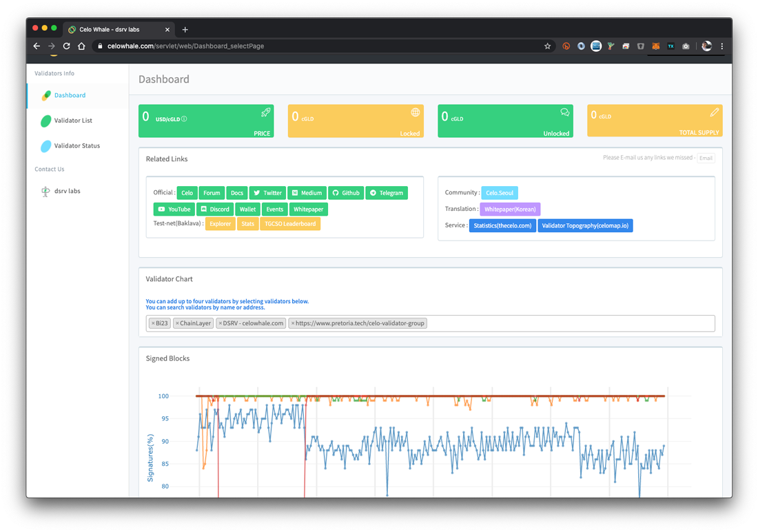Click the info icon beside USD/cGLD
Screen dimensions: 758x532
pos(184,119)
